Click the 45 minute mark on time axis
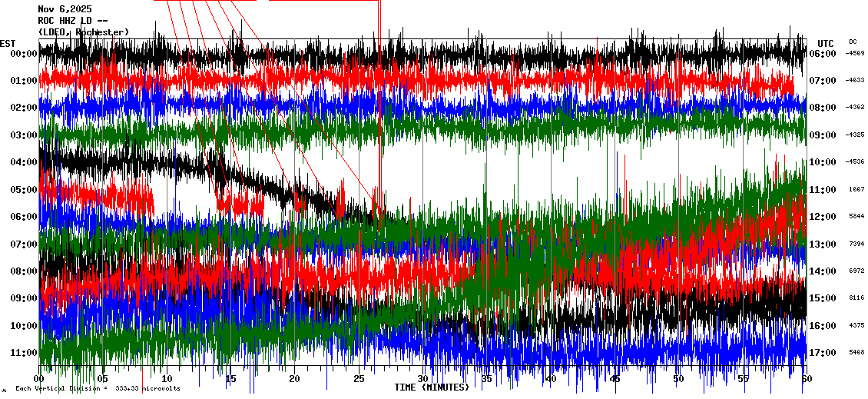This screenshot has width=868, height=399. point(615,379)
